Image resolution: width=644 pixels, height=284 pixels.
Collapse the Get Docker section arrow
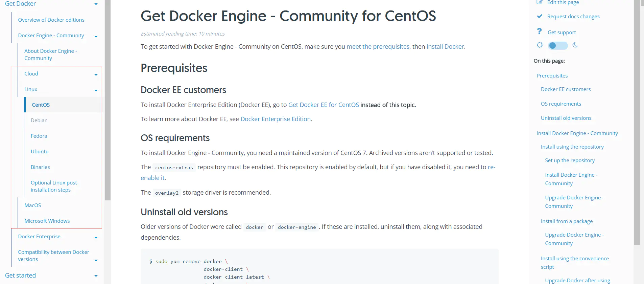point(96,4)
